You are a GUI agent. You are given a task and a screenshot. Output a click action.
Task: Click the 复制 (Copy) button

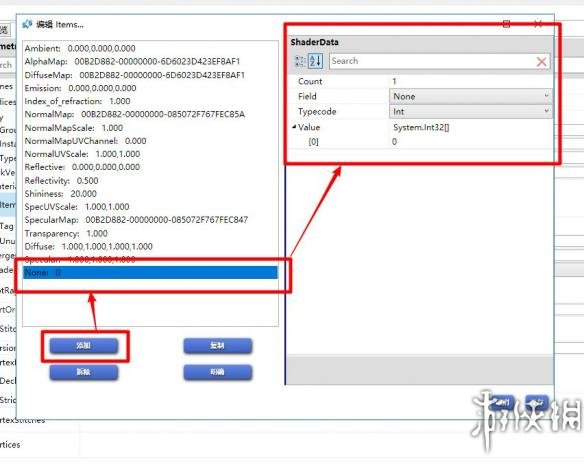tap(218, 346)
